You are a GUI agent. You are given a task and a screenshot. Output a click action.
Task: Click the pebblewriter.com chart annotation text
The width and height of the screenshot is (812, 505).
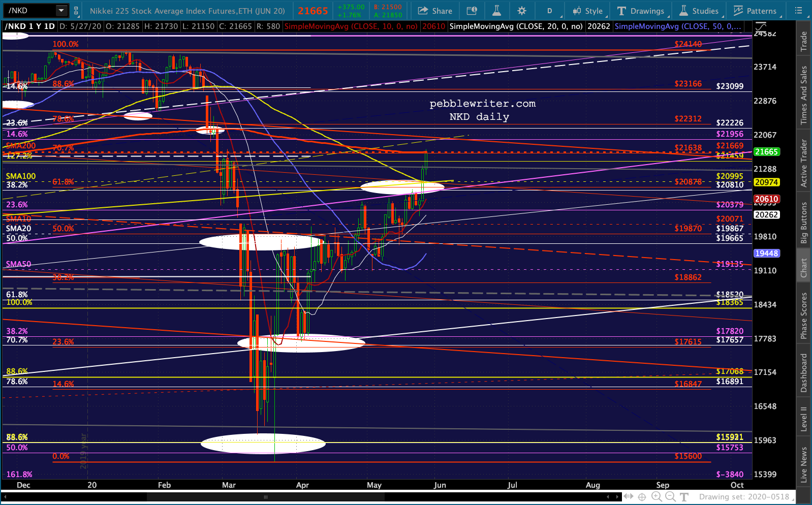click(x=482, y=104)
